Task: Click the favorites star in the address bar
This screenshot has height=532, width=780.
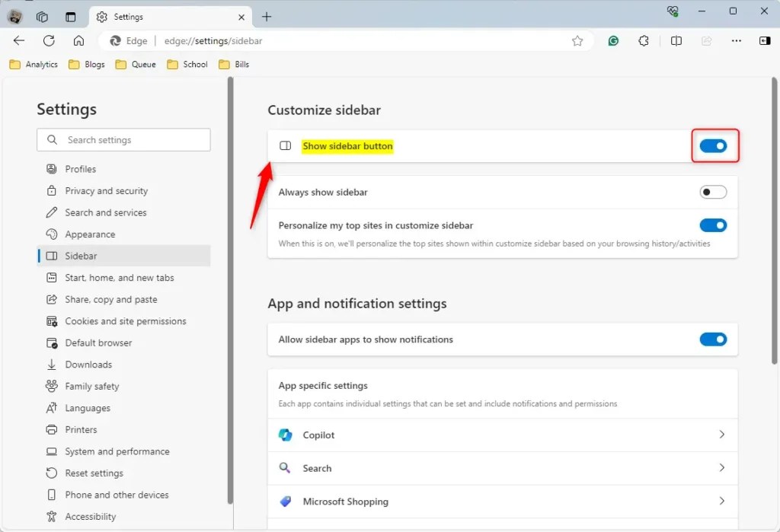Action: 577,41
